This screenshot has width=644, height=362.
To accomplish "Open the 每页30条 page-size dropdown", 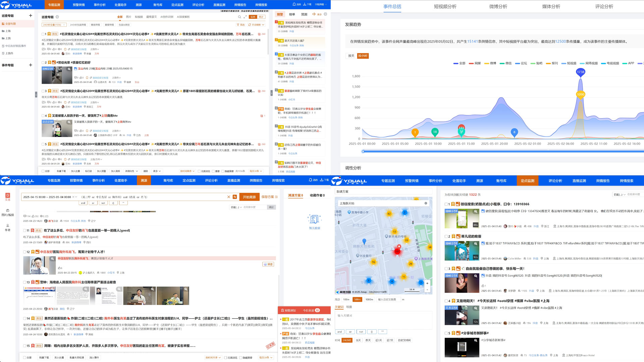I will (256, 171).
